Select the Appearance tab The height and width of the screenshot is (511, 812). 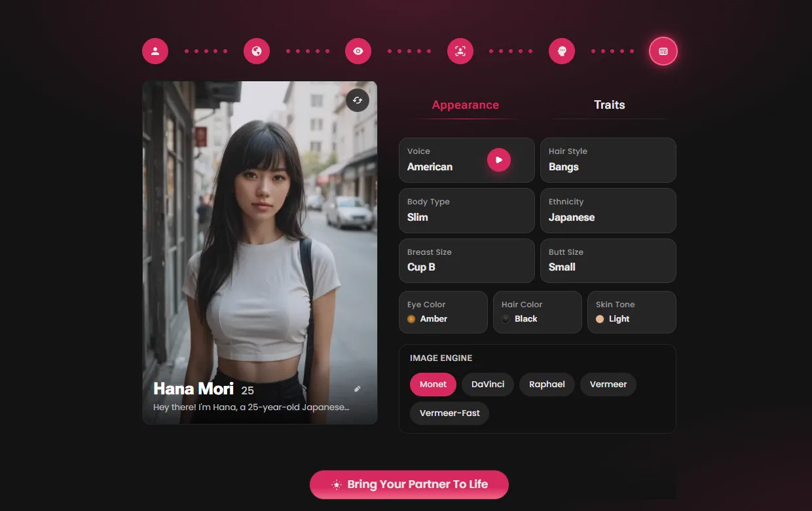(x=466, y=105)
